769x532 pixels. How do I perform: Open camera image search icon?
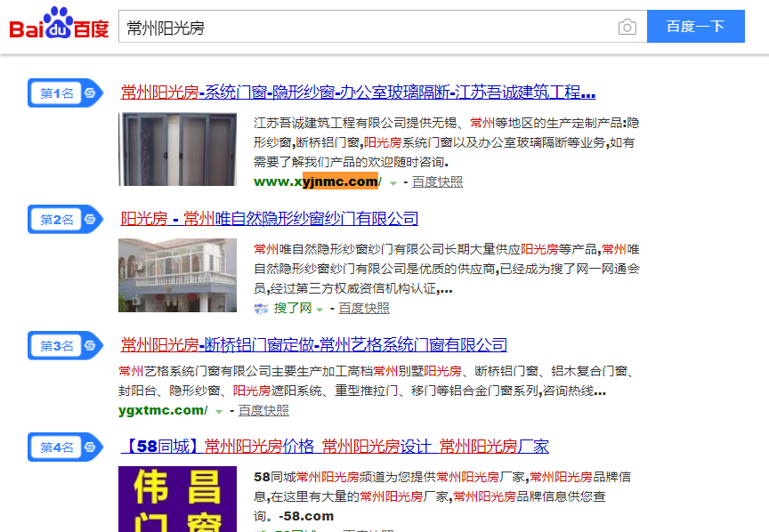pos(627,27)
